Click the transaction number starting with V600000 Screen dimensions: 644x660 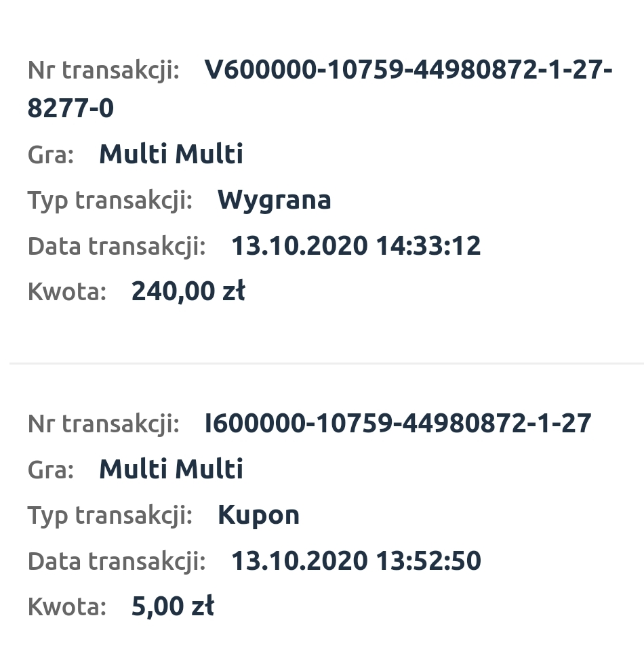click(408, 70)
